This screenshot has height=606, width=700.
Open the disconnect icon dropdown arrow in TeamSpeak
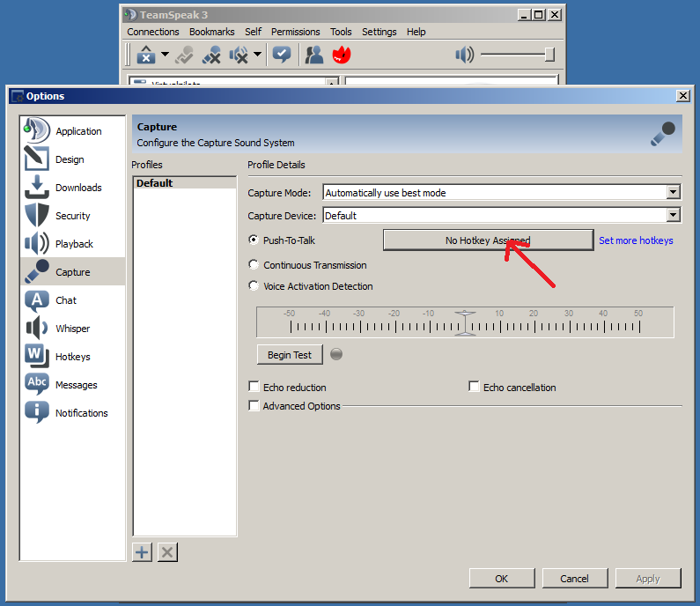pos(165,54)
